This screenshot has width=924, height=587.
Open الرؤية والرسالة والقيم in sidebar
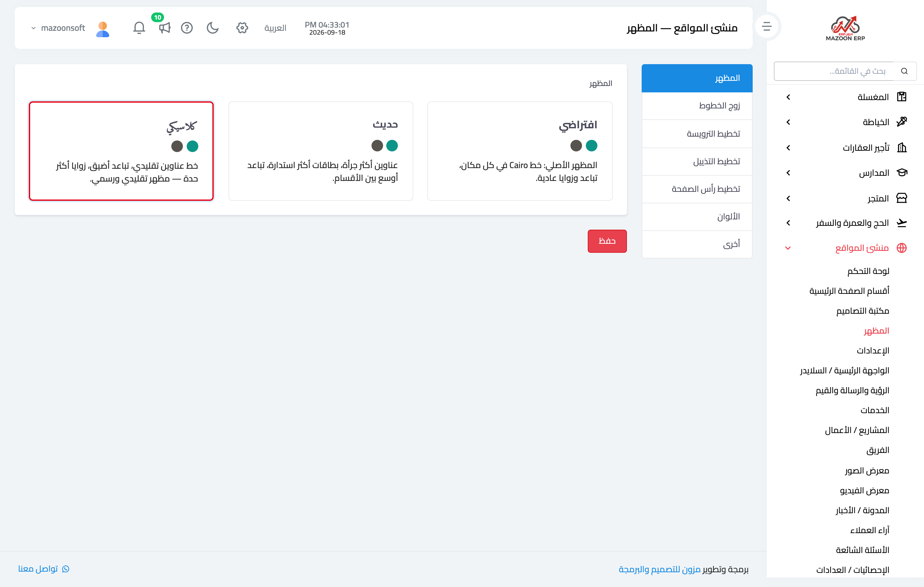(x=852, y=391)
